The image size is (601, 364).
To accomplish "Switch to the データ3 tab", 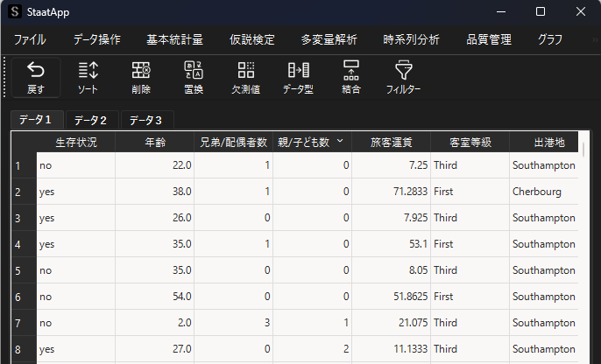I will 145,120.
